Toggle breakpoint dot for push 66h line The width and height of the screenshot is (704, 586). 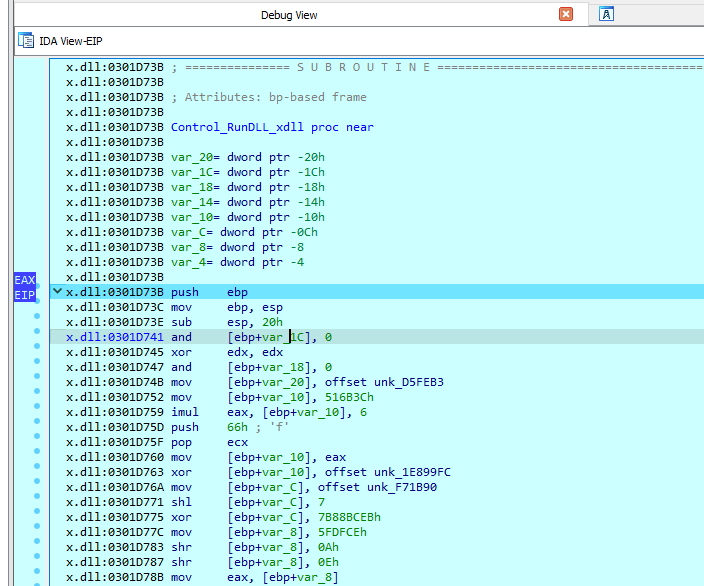pyautogui.click(x=37, y=436)
